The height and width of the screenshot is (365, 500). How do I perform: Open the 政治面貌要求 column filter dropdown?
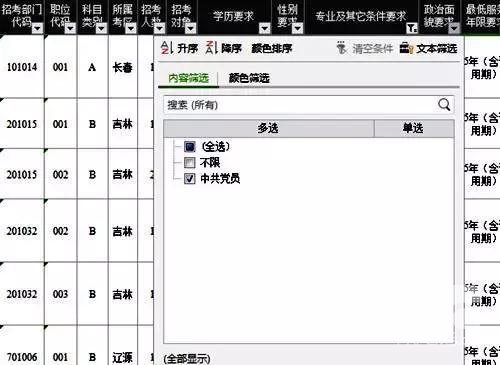coord(453,29)
